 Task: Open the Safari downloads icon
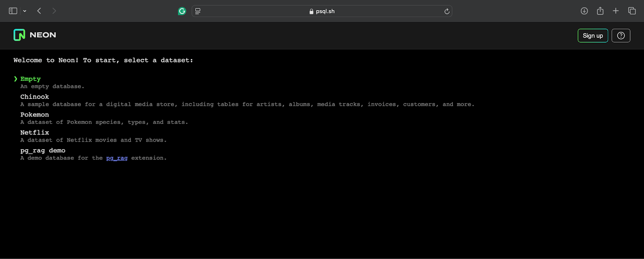click(x=584, y=11)
